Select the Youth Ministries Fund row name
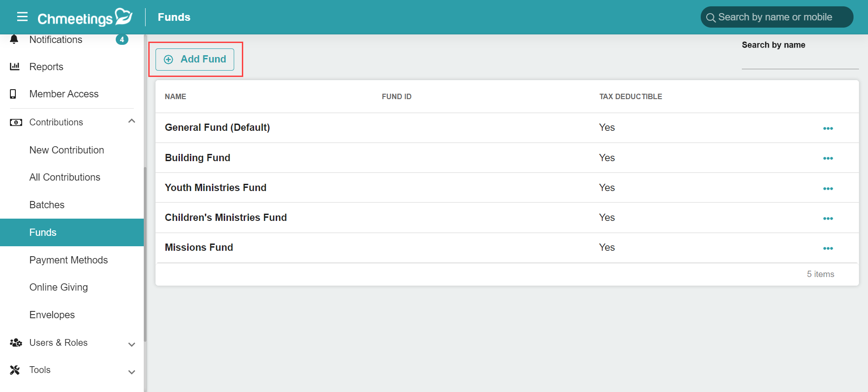This screenshot has width=868, height=392. pos(216,187)
